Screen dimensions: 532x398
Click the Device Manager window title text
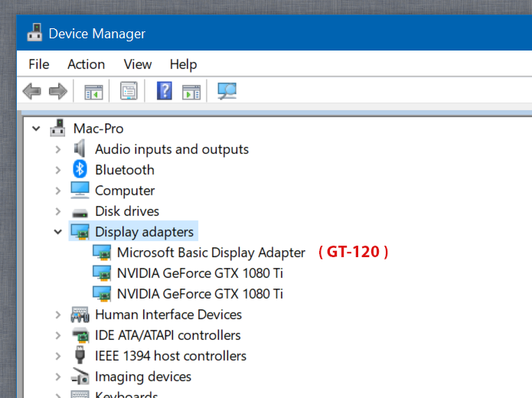point(97,34)
